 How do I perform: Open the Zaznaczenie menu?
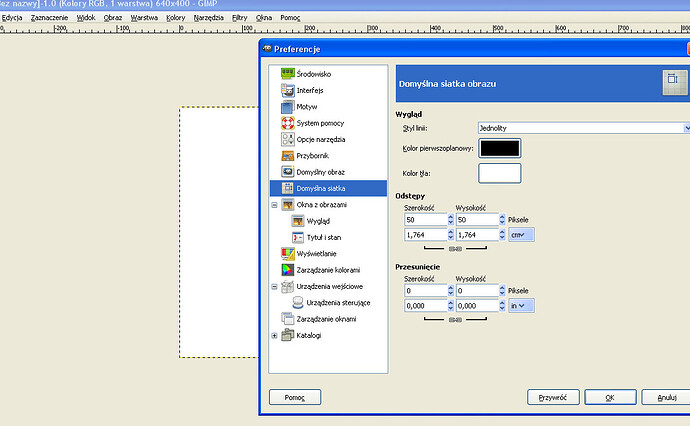point(49,18)
